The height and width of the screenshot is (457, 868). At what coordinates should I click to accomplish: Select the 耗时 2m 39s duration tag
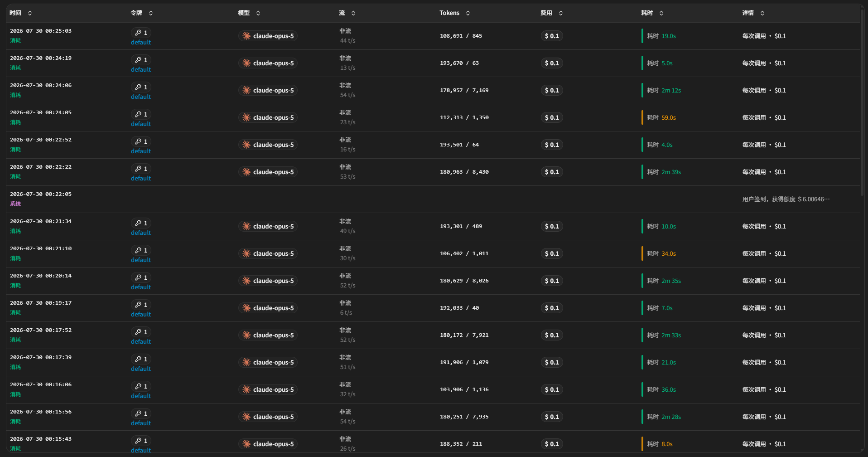coord(661,172)
